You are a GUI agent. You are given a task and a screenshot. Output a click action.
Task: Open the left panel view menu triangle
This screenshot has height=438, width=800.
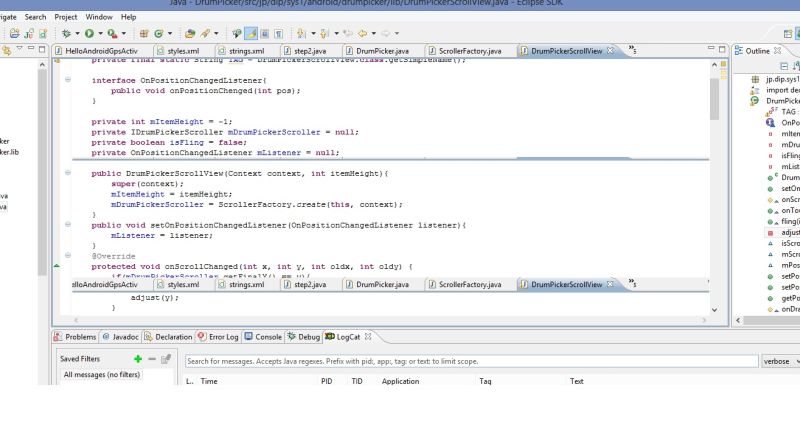(19, 48)
